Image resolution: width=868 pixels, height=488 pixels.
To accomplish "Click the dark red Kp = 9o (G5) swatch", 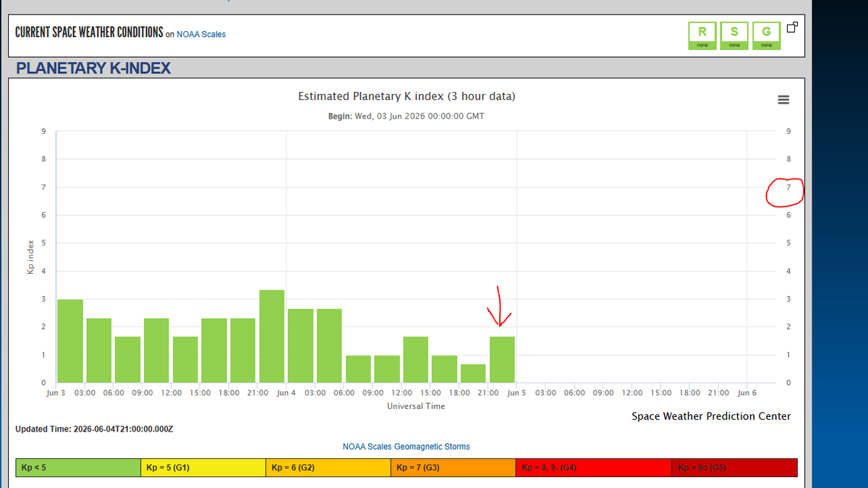I will coord(734,468).
